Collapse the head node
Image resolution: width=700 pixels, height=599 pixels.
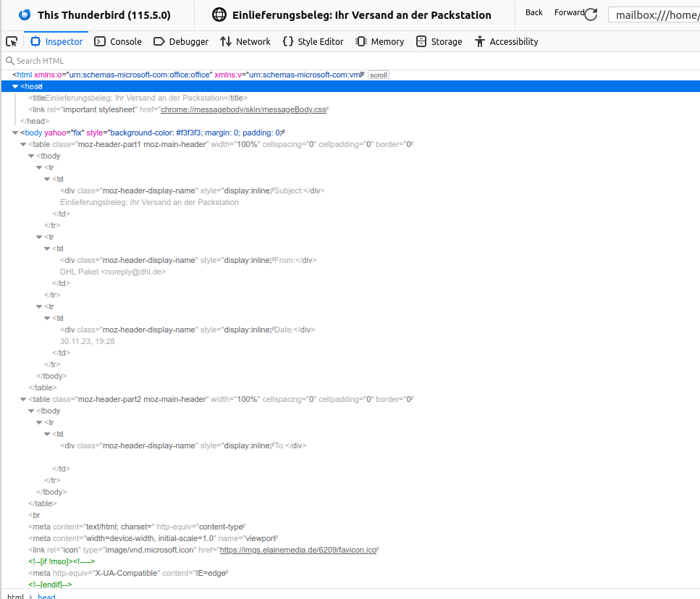[x=15, y=86]
